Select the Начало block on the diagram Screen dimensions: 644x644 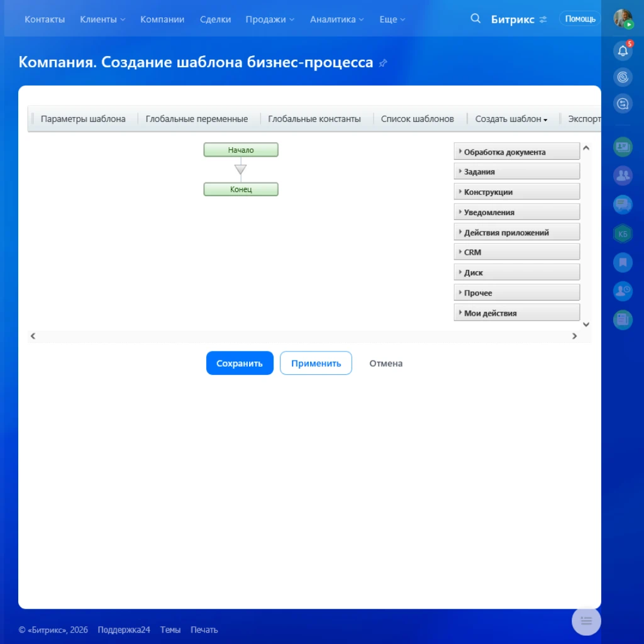[x=240, y=150]
